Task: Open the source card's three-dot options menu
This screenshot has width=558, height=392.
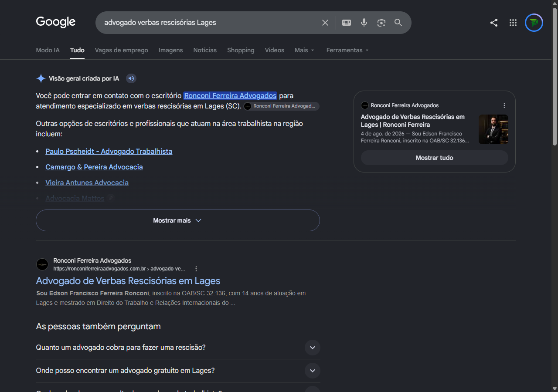Action: pos(504,105)
